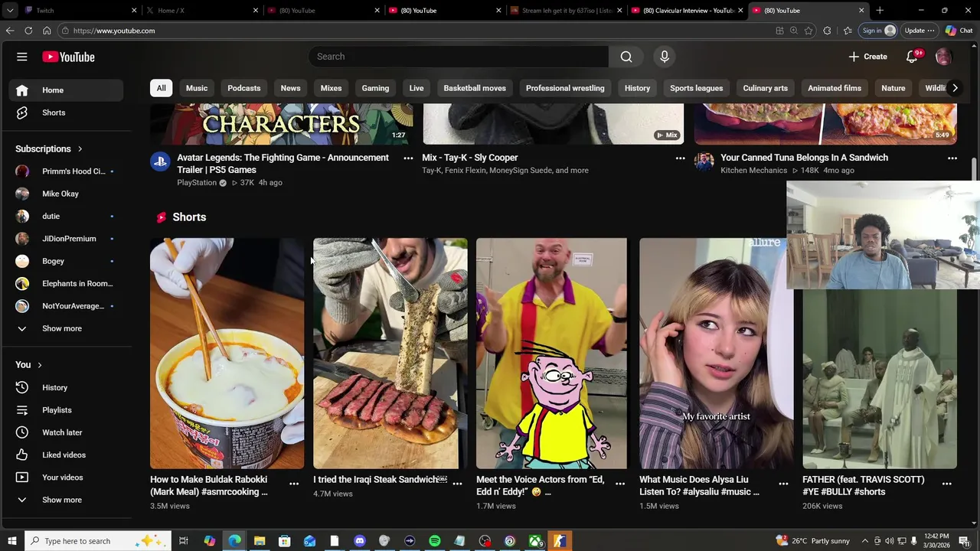This screenshot has width=980, height=551.
Task: Open options for Alysa Liu short
Action: point(783,484)
